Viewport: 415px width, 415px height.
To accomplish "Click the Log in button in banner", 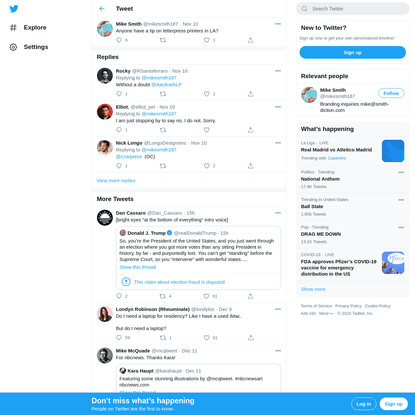I will (364, 404).
